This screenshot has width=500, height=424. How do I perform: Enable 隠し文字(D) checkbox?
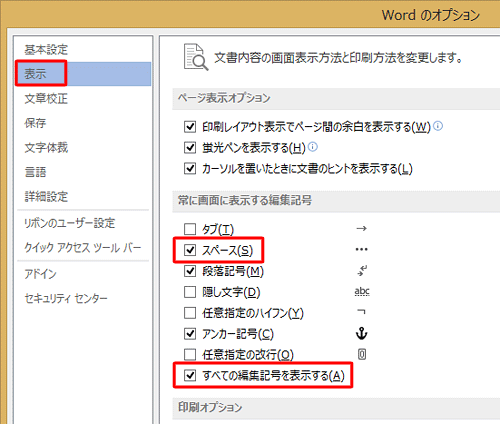tap(190, 292)
